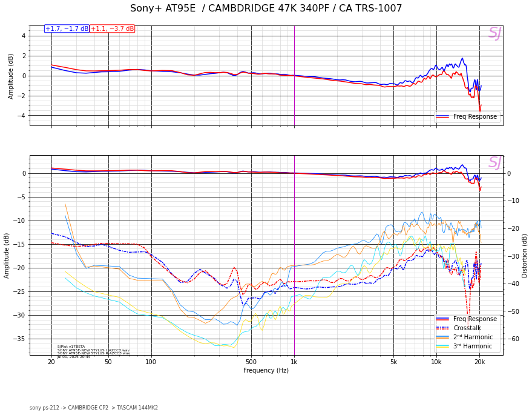Click the "SJPlot v17BETA" version text

pos(71,347)
